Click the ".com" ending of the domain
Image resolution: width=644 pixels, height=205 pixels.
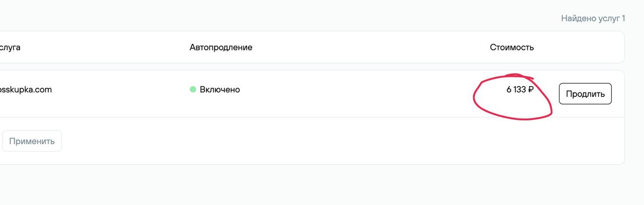click(x=42, y=90)
